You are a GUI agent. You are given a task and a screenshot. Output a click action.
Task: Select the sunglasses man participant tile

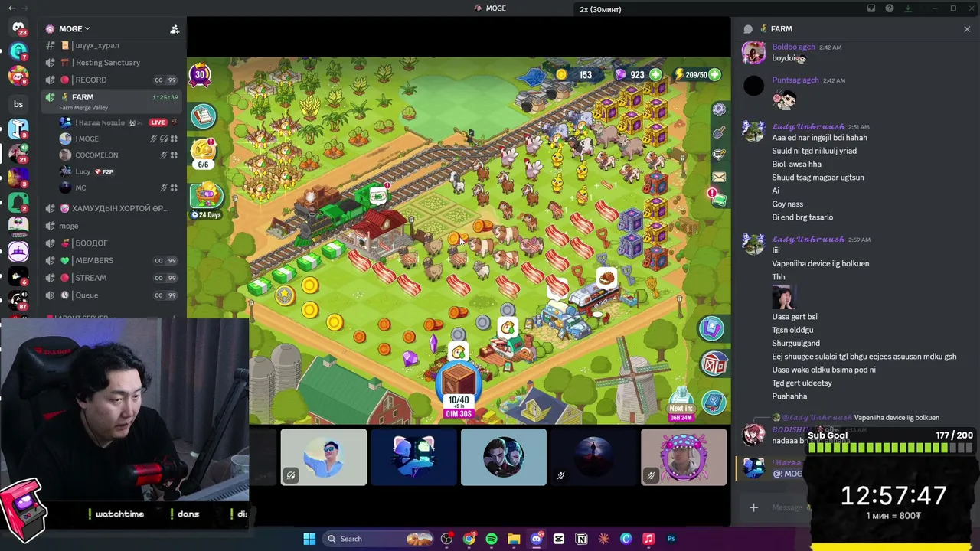pos(324,457)
